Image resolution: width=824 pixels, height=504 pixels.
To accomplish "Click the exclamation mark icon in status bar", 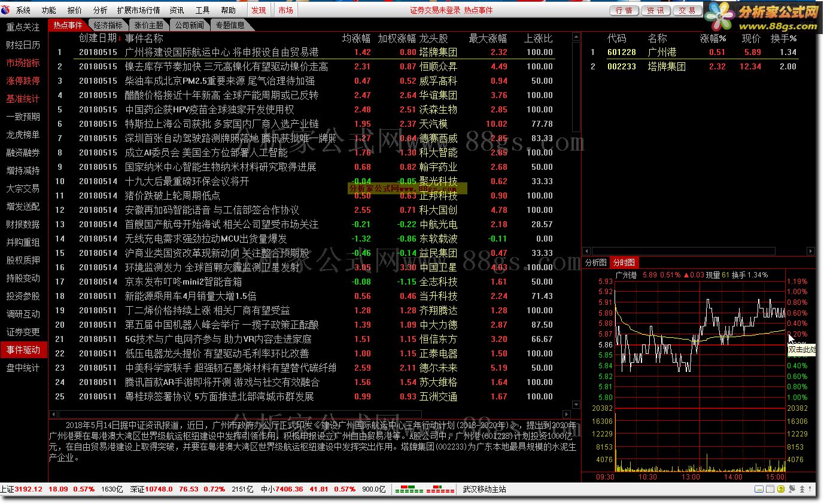I will click(x=810, y=489).
